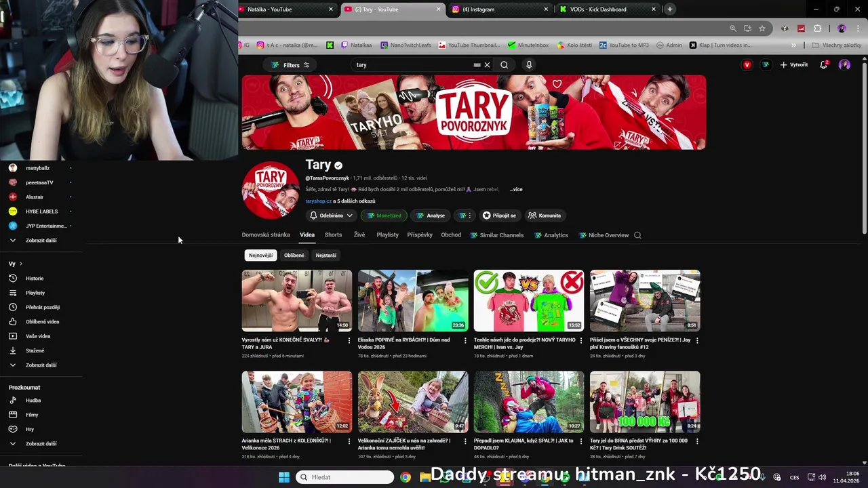Select the Nejstarší sort chip

tap(325, 256)
